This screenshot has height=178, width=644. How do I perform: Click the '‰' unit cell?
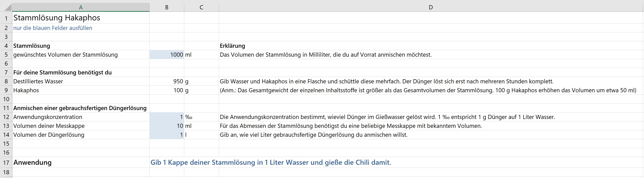click(201, 117)
